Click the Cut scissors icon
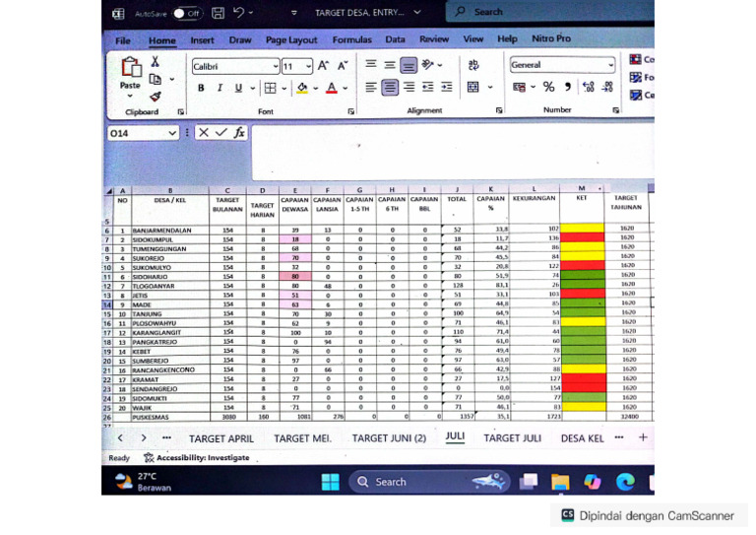 155,62
